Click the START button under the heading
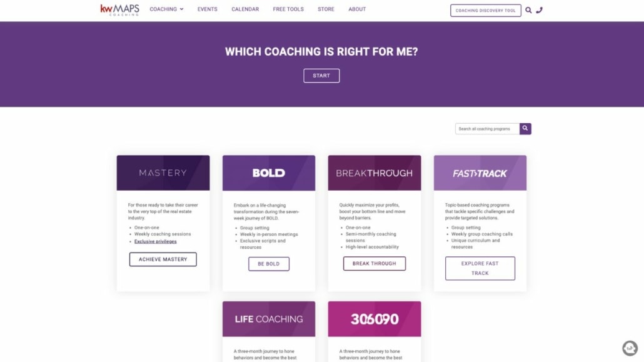The height and width of the screenshot is (362, 644). click(321, 75)
